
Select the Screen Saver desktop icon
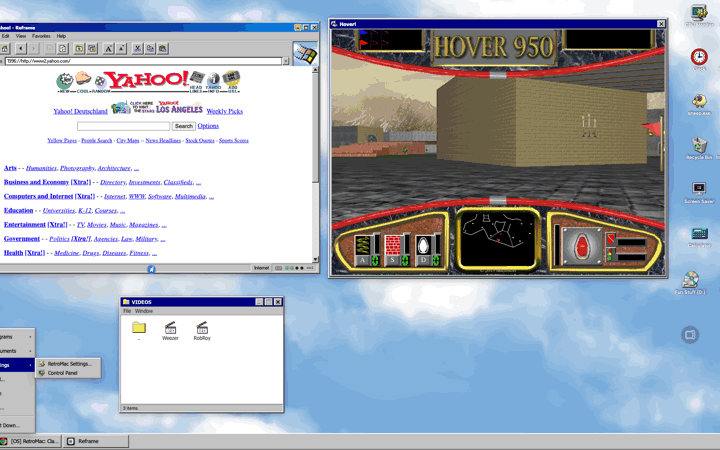pos(699,192)
